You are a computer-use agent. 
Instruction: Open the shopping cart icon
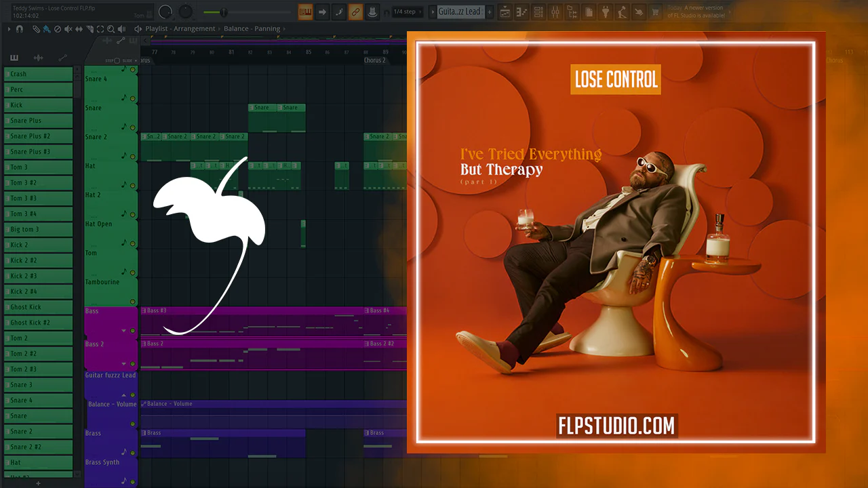coord(656,12)
